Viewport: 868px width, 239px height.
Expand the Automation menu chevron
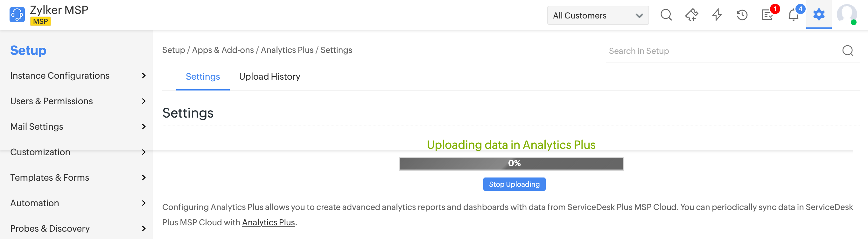pos(144,203)
